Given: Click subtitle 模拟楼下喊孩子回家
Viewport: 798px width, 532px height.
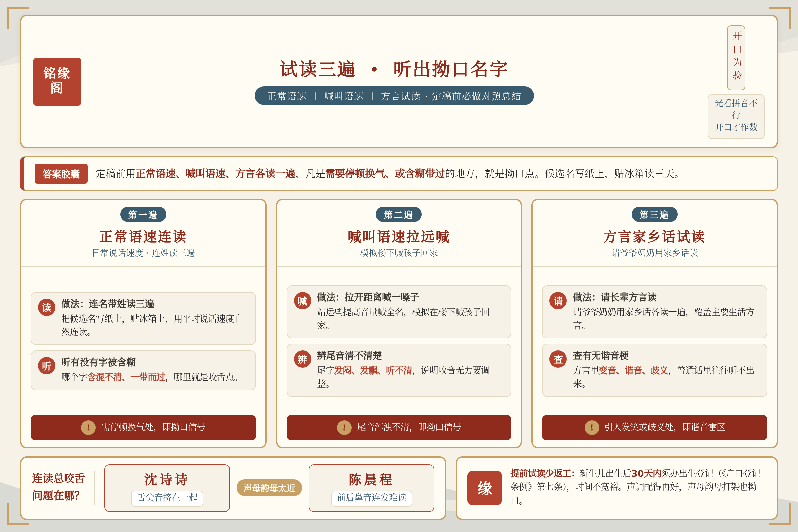Looking at the screenshot, I should tap(399, 253).
